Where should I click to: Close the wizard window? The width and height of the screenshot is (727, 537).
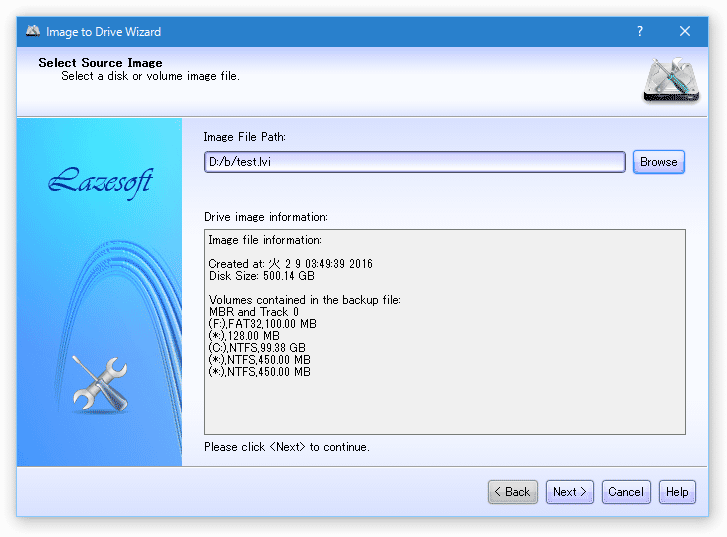(685, 32)
